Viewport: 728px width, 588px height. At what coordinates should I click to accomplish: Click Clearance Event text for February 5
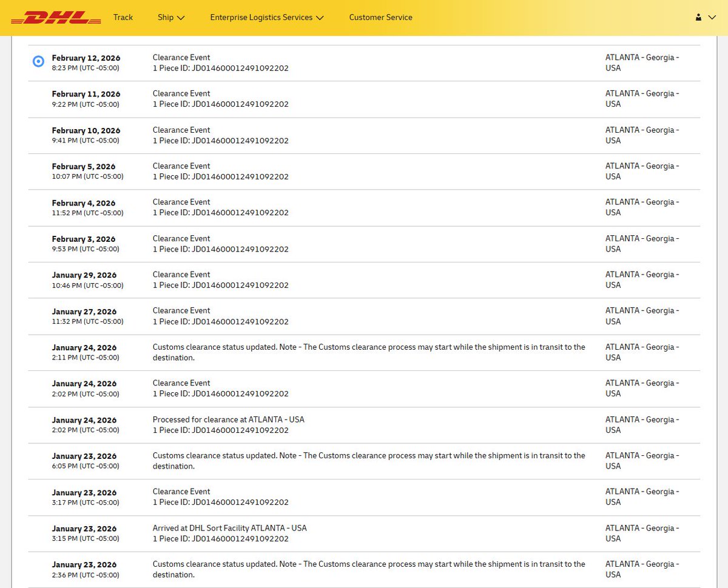click(x=181, y=165)
